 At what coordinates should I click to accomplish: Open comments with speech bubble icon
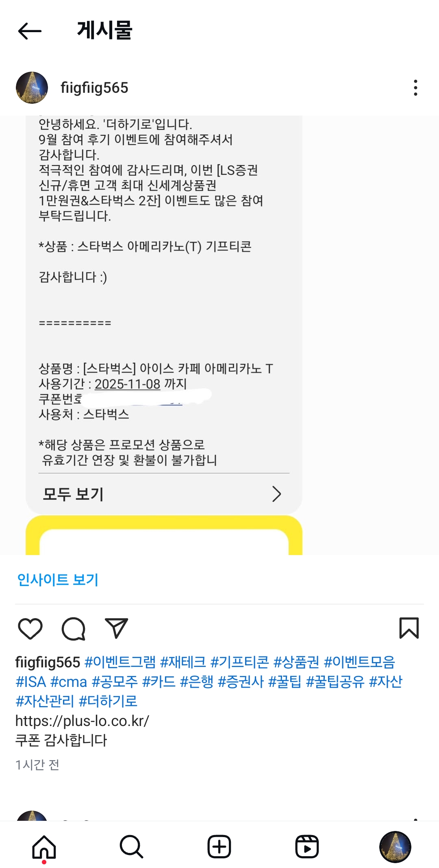pos(74,629)
